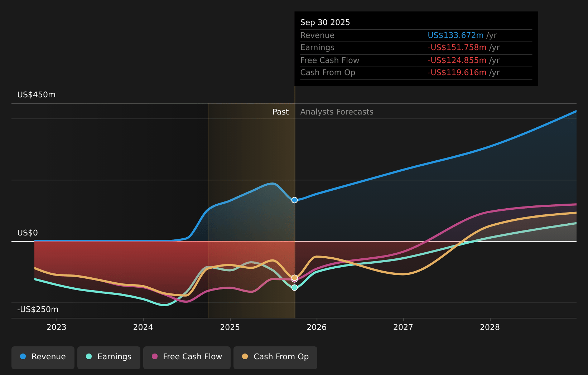This screenshot has width=588, height=375.
Task: Click the US$133.672m revenue value in tooltip
Action: click(456, 35)
